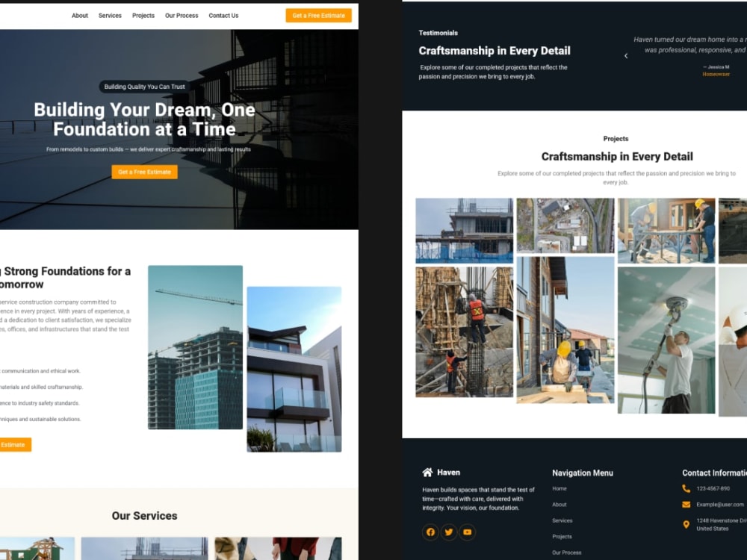Follow the About link in footer navigation
Image resolution: width=747 pixels, height=560 pixels.
click(560, 505)
